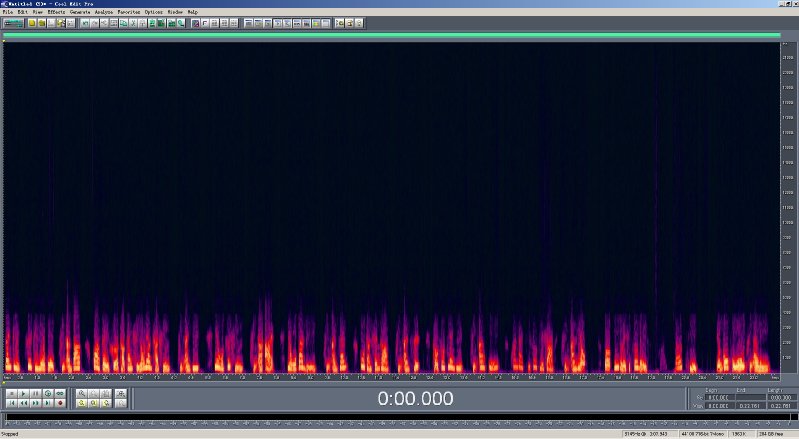Click the Sel Begin time field
This screenshot has width=799, height=439.
tap(718, 397)
